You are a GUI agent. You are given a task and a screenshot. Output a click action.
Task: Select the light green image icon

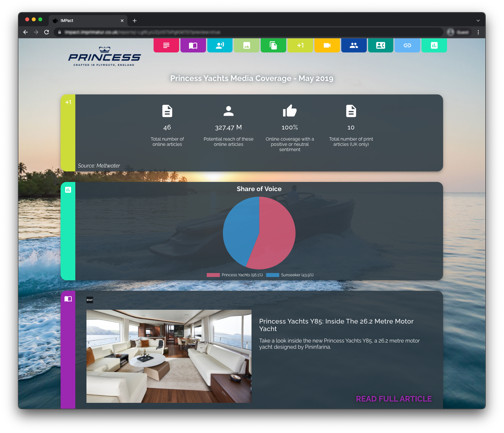tap(247, 45)
